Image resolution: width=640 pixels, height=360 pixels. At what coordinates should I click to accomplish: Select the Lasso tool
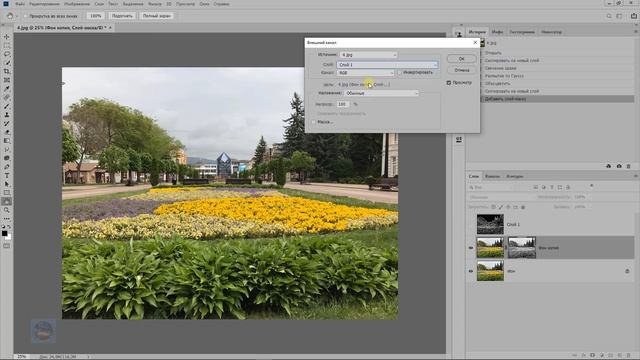(x=7, y=54)
